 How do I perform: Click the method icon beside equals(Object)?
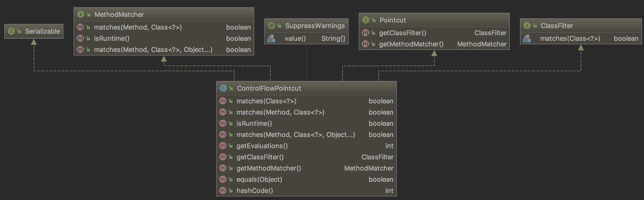click(223, 179)
